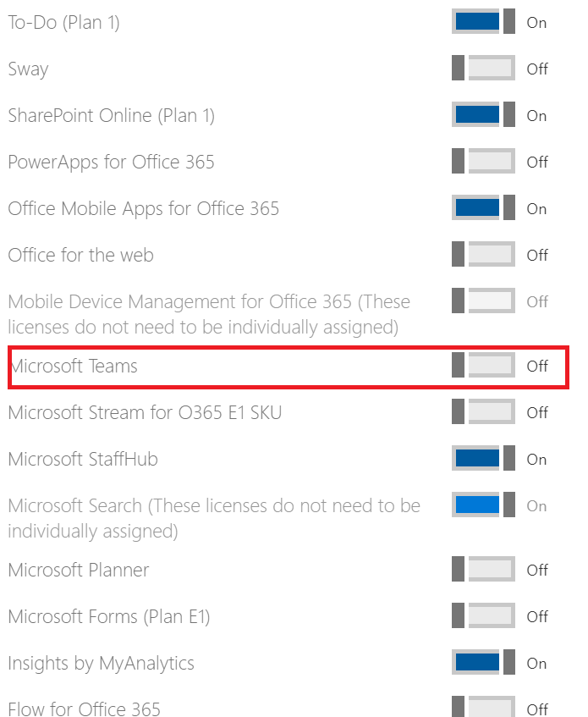This screenshot has width=588, height=717.
Task: Click the Microsoft Planner label text
Action: [x=79, y=571]
